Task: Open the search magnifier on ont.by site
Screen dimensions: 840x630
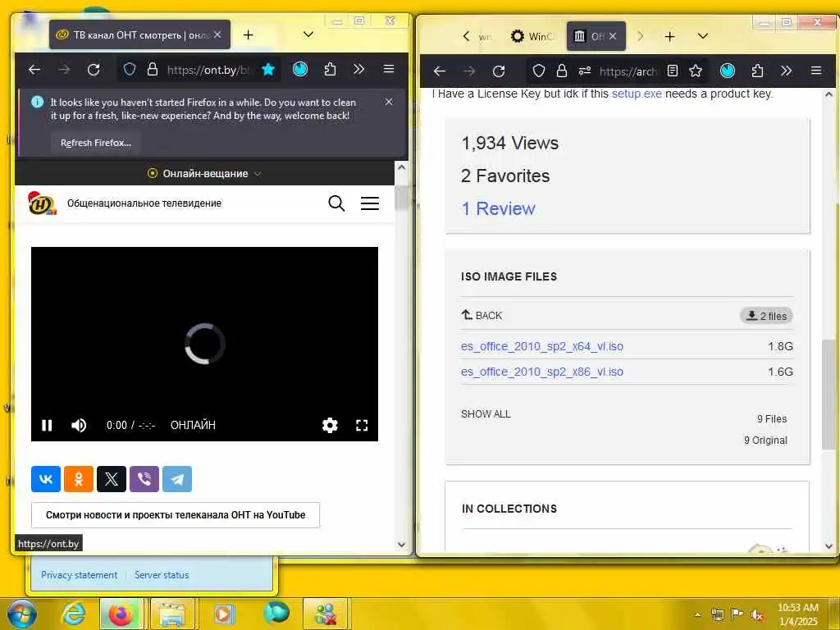Action: pyautogui.click(x=336, y=203)
